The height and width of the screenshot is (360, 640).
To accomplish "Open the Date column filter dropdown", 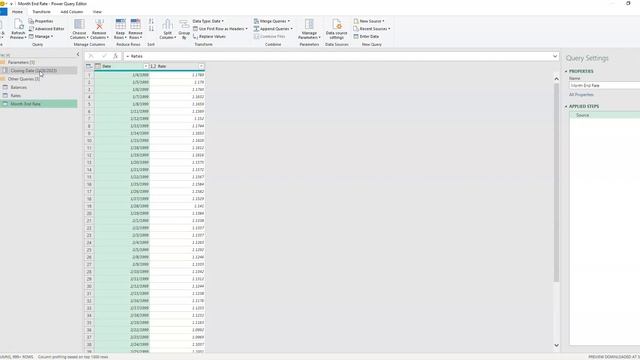I will (146, 66).
